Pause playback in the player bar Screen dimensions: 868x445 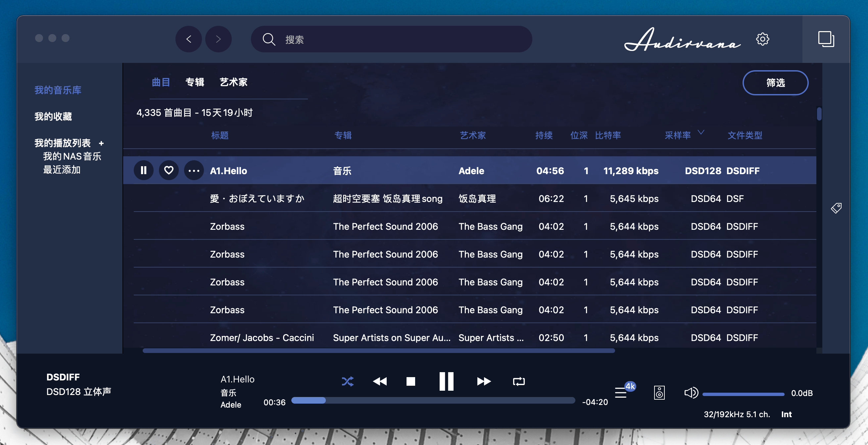(x=447, y=381)
